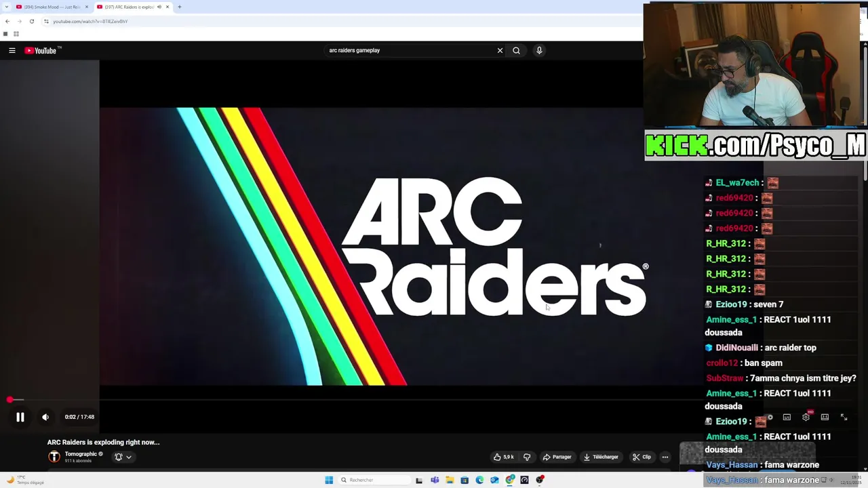
Task: Clear the search box with X
Action: [500, 50]
